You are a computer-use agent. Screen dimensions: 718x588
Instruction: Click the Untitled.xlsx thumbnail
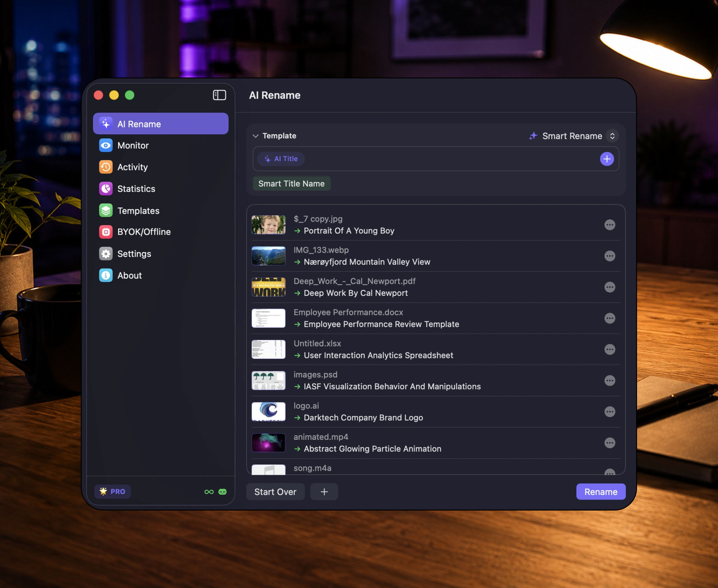268,350
